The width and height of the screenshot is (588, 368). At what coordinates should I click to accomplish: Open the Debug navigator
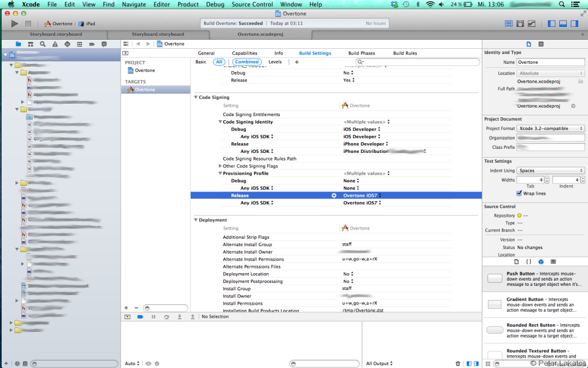(79, 44)
